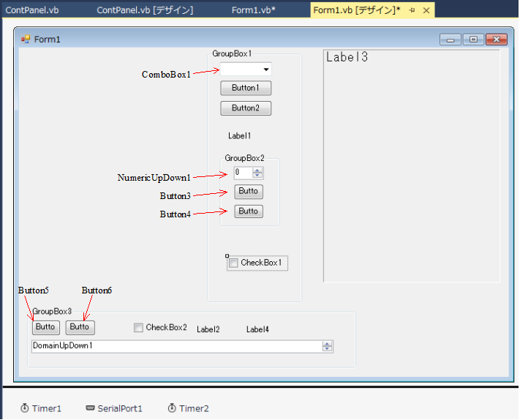Click the DomainUpDown1 text field
The image size is (520, 420).
point(176,347)
